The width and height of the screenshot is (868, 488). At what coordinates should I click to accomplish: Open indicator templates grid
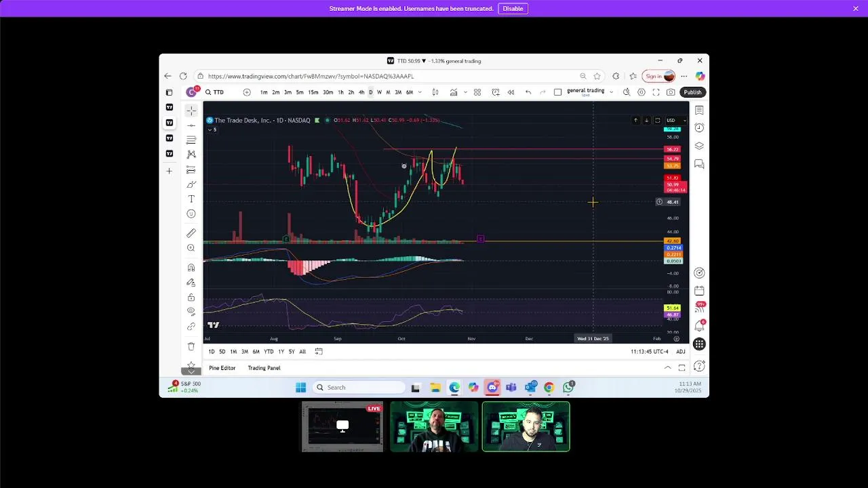point(477,92)
